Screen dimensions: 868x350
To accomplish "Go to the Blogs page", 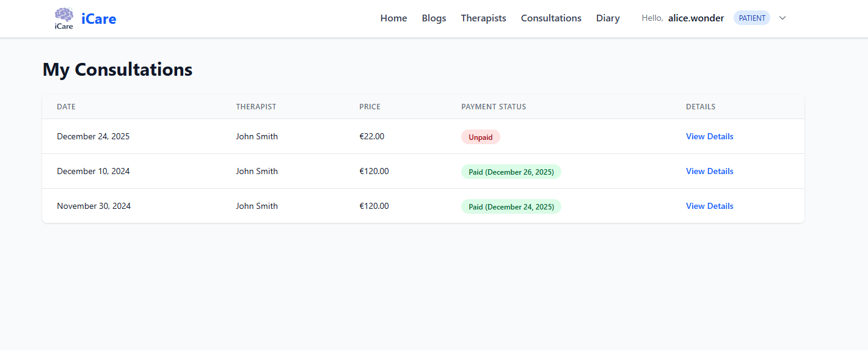I will tap(434, 18).
